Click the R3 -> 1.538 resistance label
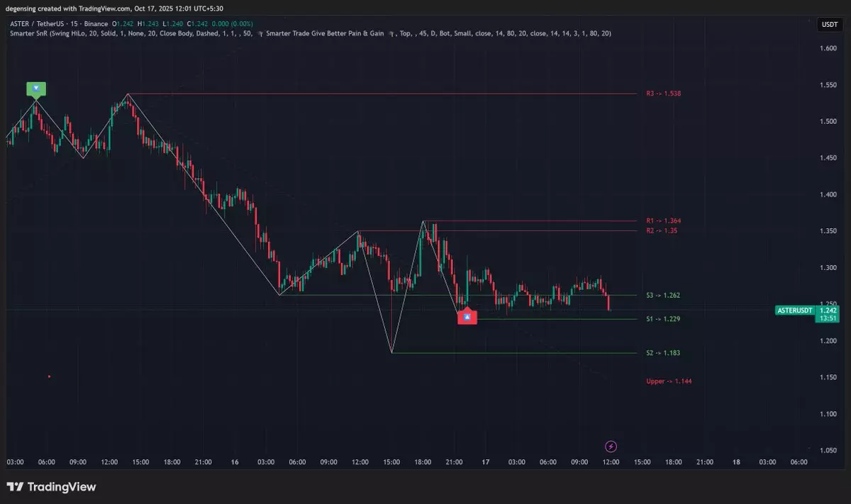Image resolution: width=851 pixels, height=504 pixels. click(x=663, y=94)
